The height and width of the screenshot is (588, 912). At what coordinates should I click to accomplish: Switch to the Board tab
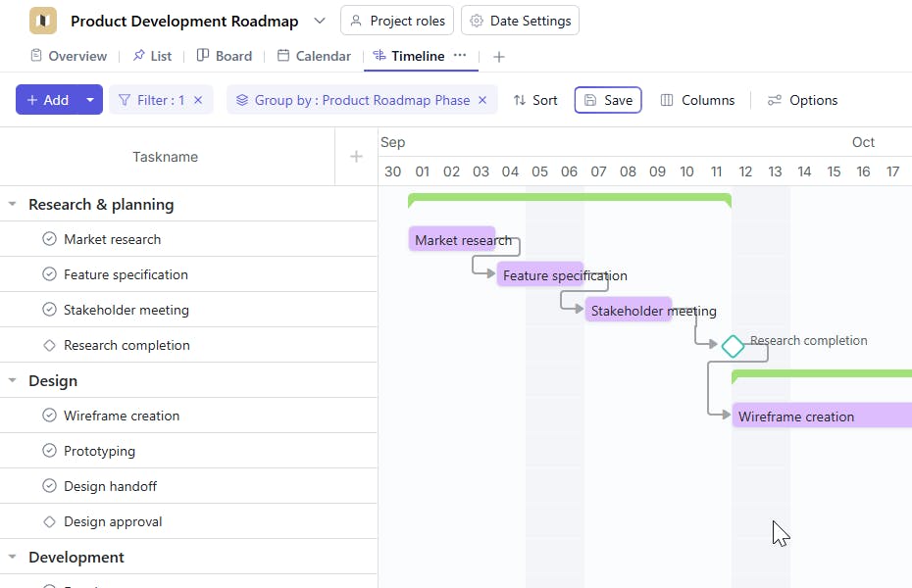tap(225, 56)
